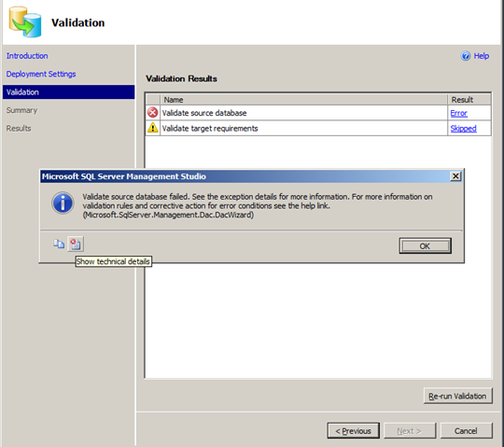Image resolution: width=504 pixels, height=447 pixels.
Task: Cancel the deployment wizard
Action: pos(466,430)
